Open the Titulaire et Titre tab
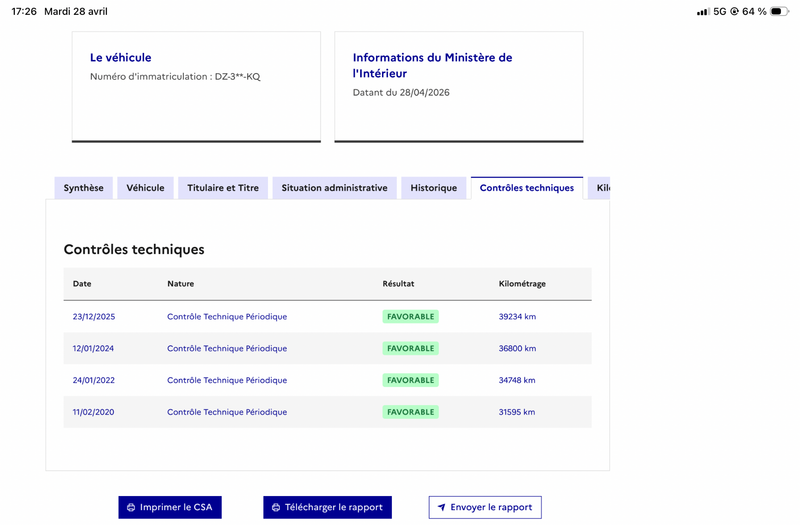Image resolution: width=800 pixels, height=525 pixels. 223,188
